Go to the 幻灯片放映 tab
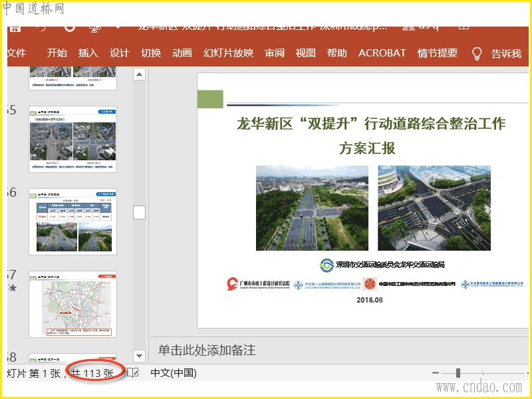Viewport: 532px width, 399px height. click(228, 53)
